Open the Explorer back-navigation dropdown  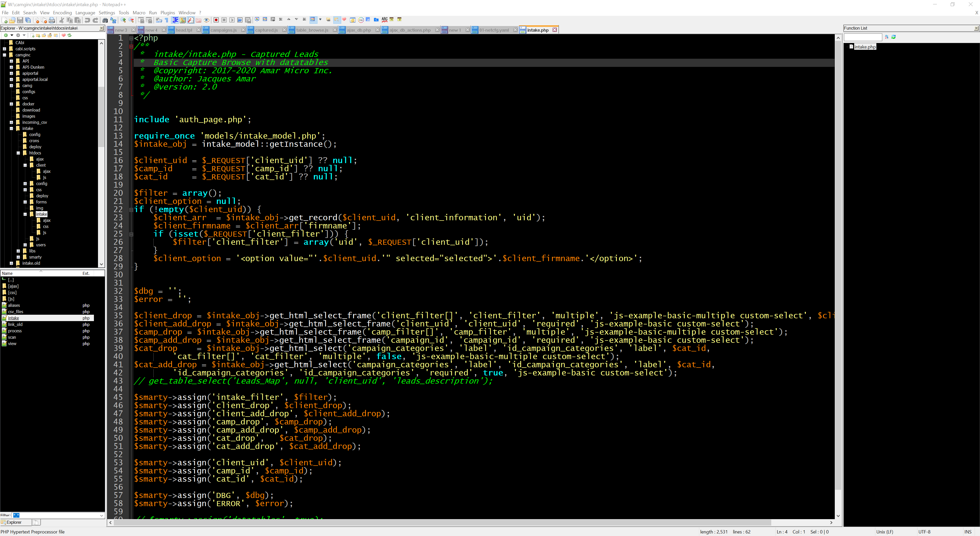12,35
